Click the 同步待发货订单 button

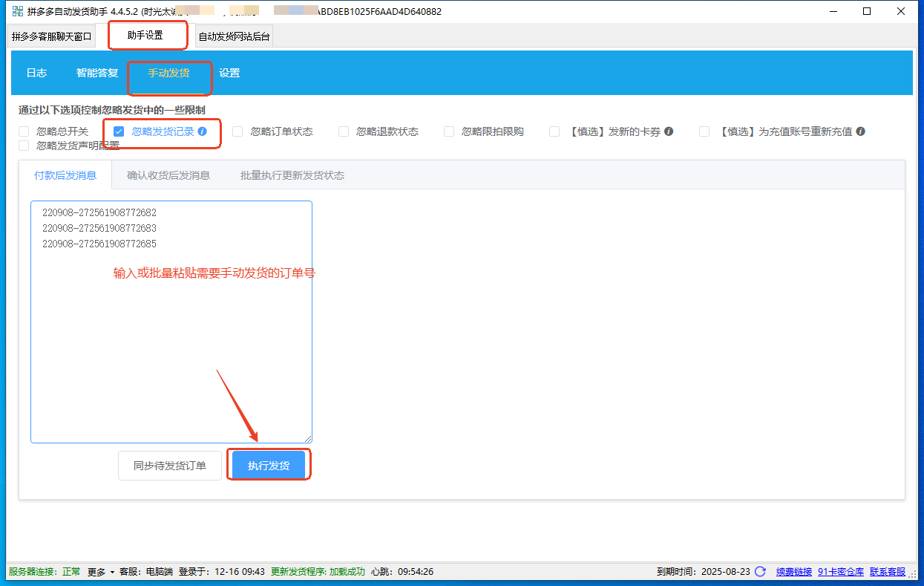tap(170, 466)
